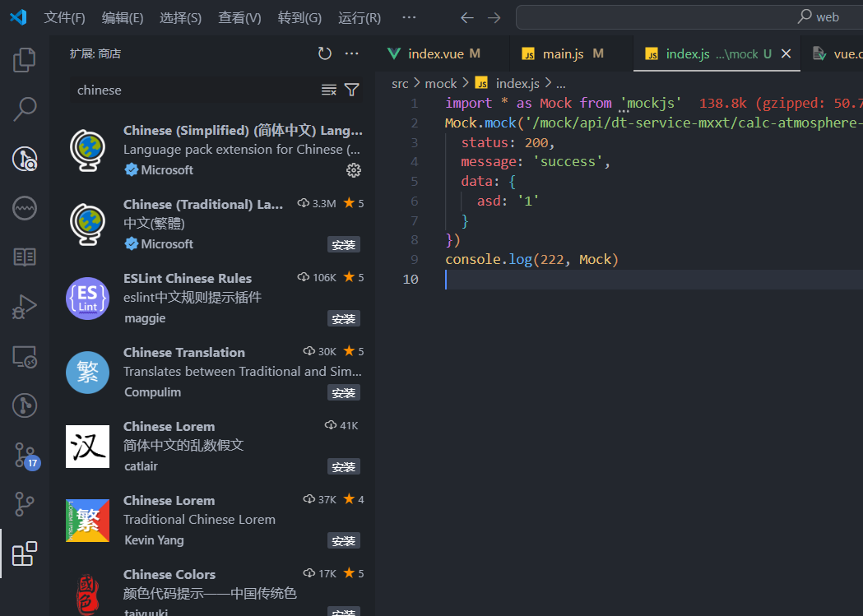This screenshot has width=863, height=616.
Task: Click the mock breadcrumb segment
Action: coord(440,84)
